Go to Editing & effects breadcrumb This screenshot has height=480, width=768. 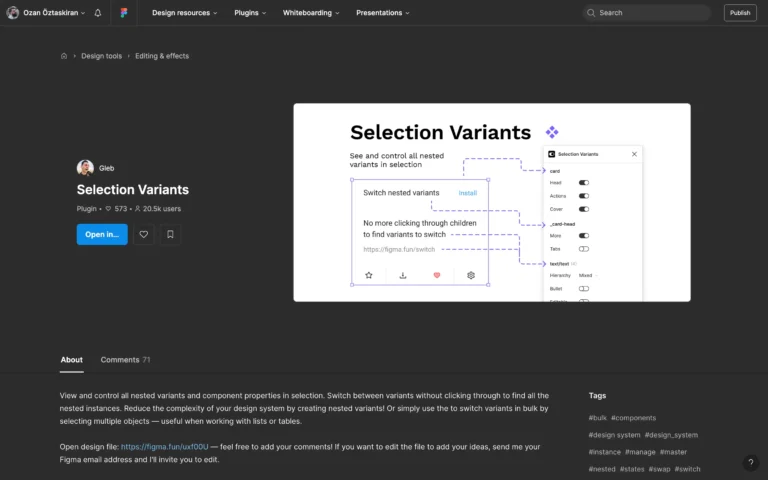162,56
